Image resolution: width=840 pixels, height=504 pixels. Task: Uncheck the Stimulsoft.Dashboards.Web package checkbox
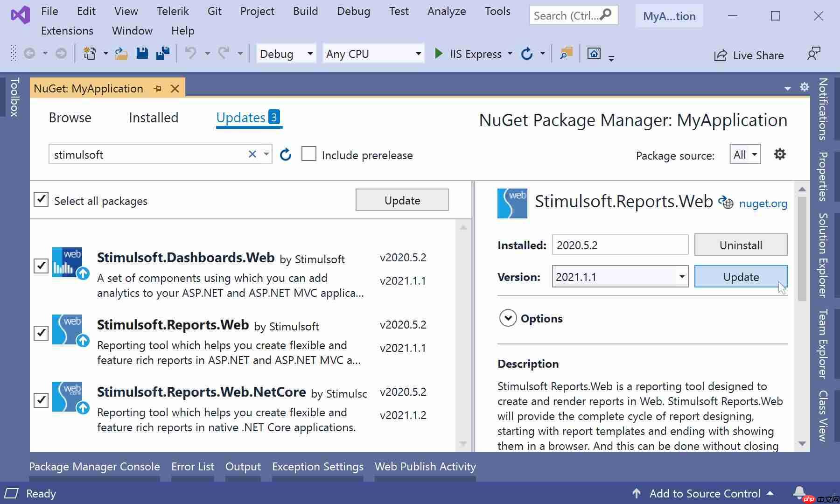coord(41,266)
